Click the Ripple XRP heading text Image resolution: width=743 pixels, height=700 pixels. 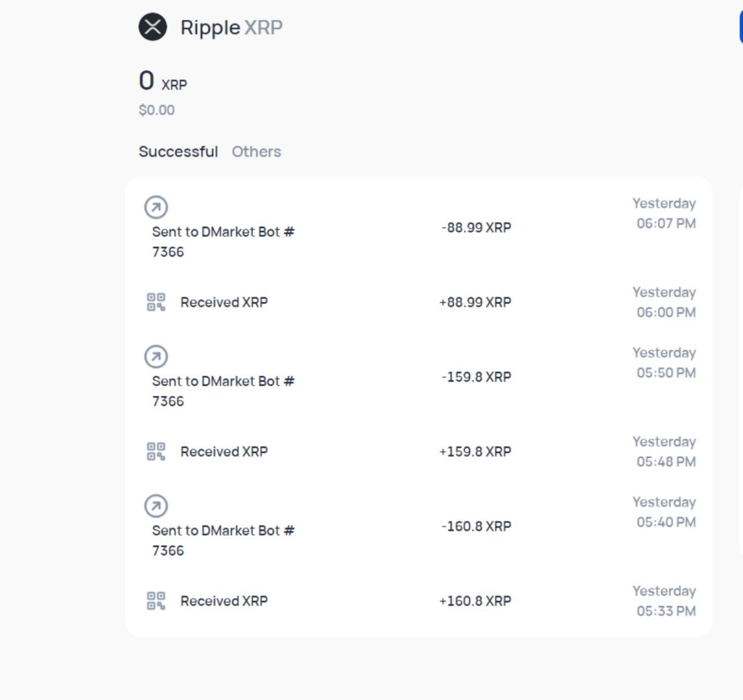[x=231, y=27]
